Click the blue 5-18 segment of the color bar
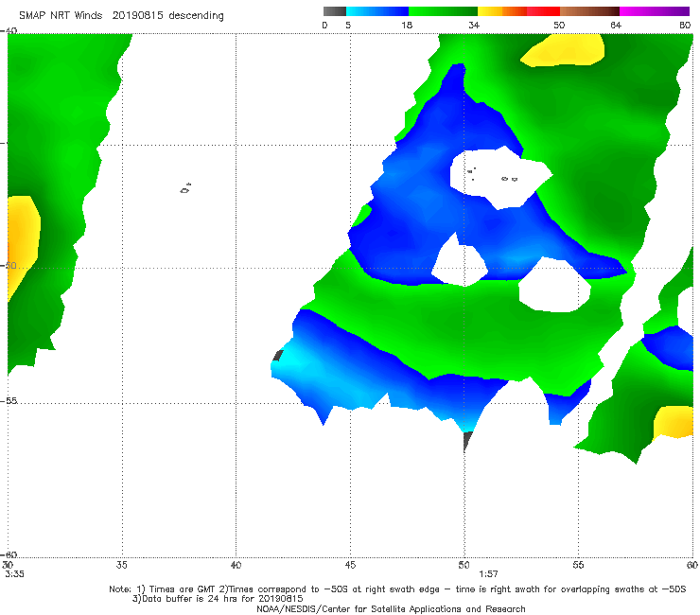 377,11
